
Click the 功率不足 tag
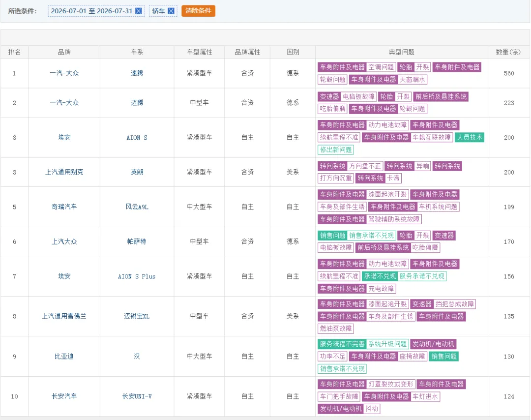pyautogui.click(x=332, y=357)
